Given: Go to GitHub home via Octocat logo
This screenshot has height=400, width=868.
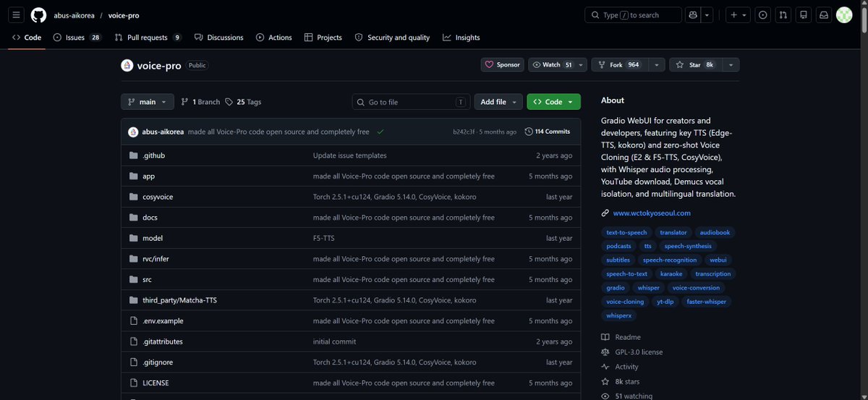Looking at the screenshot, I should 38,14.
